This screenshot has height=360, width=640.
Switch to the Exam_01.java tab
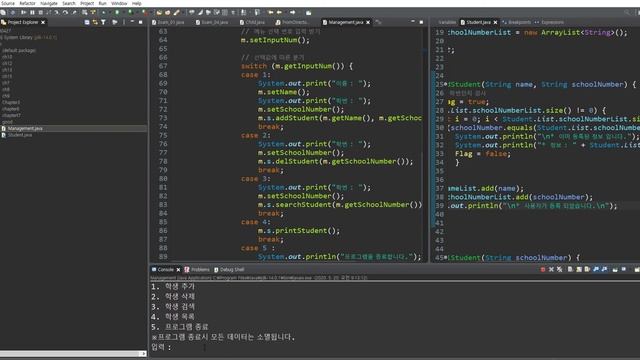[168, 22]
